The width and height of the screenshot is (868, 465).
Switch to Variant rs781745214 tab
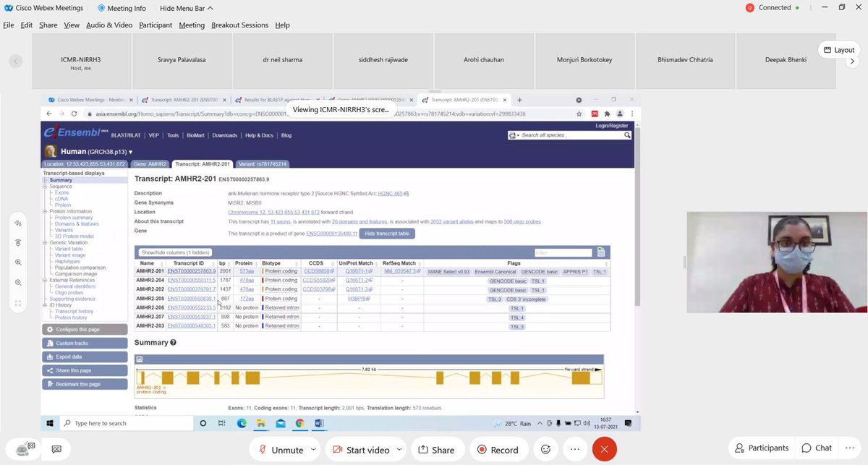click(262, 164)
